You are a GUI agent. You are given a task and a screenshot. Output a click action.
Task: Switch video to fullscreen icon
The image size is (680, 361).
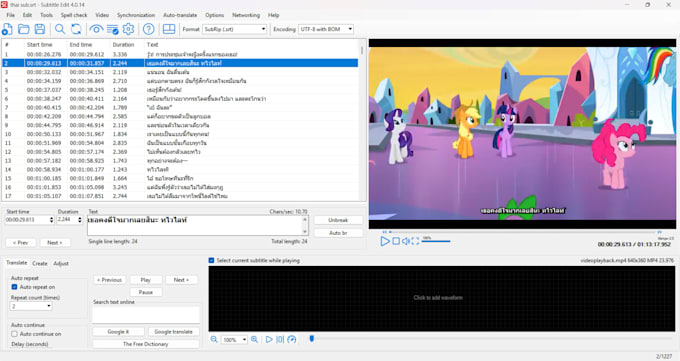pyautogui.click(x=415, y=241)
